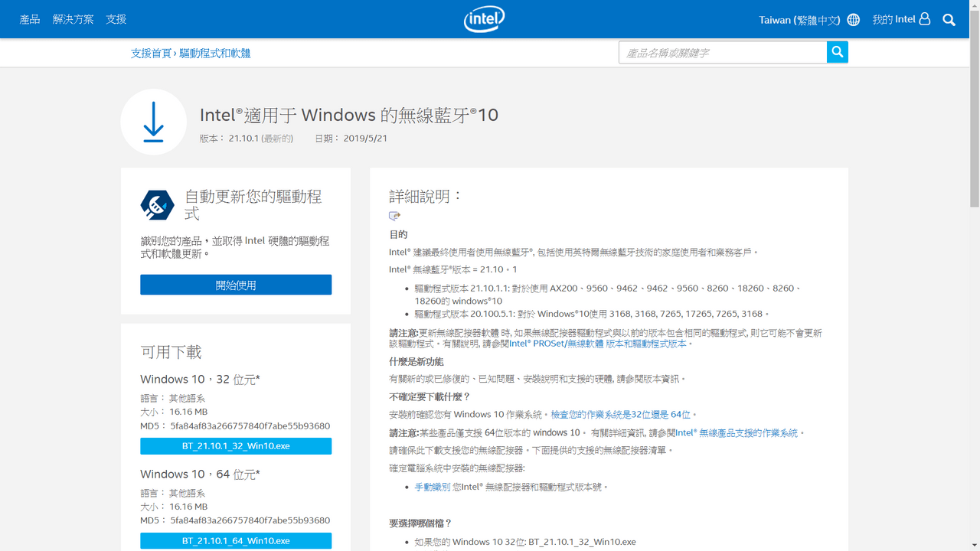Select the 目的 subheading
This screenshot has height=551, width=980.
coord(398,234)
